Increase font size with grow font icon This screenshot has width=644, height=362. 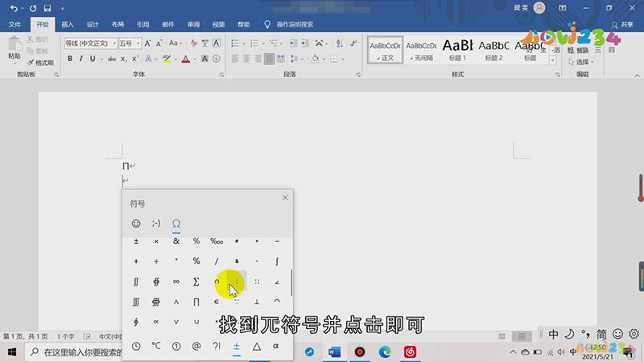pos(147,43)
